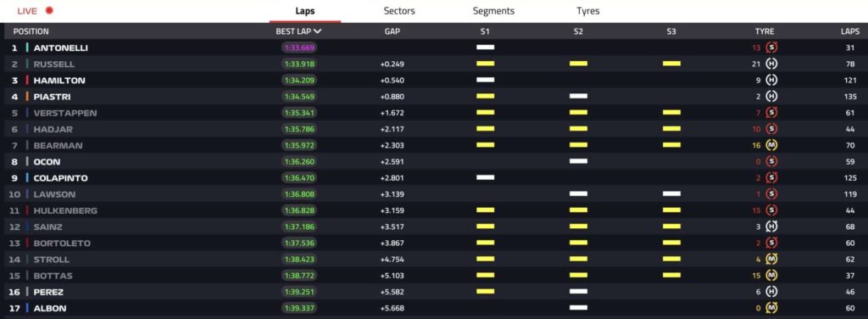Switch to the Tyres tab
Screen dimensions: 868x319
[x=588, y=11]
